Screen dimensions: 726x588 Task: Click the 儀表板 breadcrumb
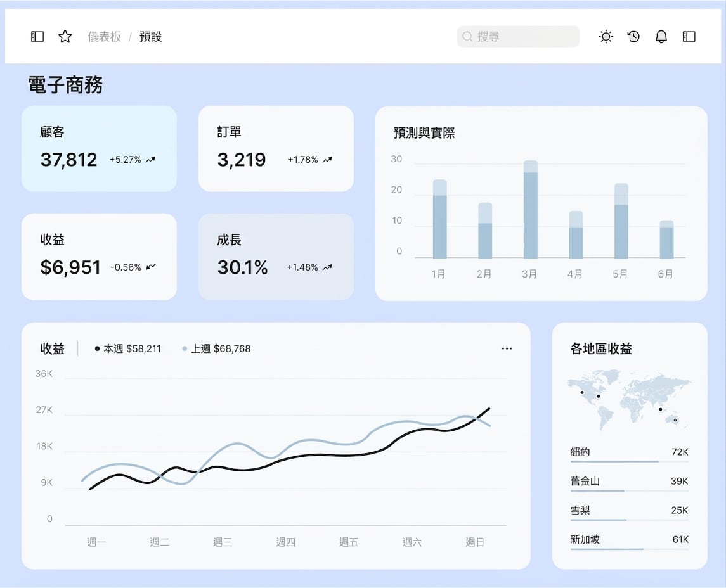[x=105, y=37]
